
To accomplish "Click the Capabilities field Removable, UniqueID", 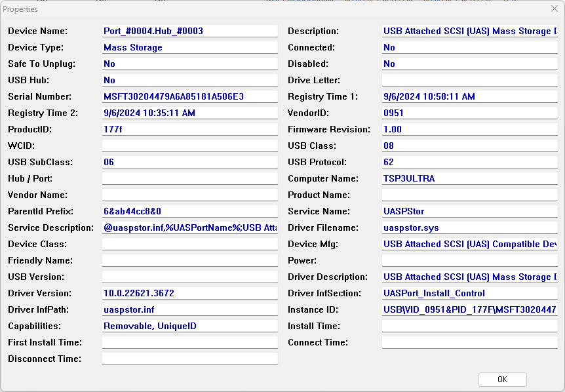I will click(x=190, y=326).
